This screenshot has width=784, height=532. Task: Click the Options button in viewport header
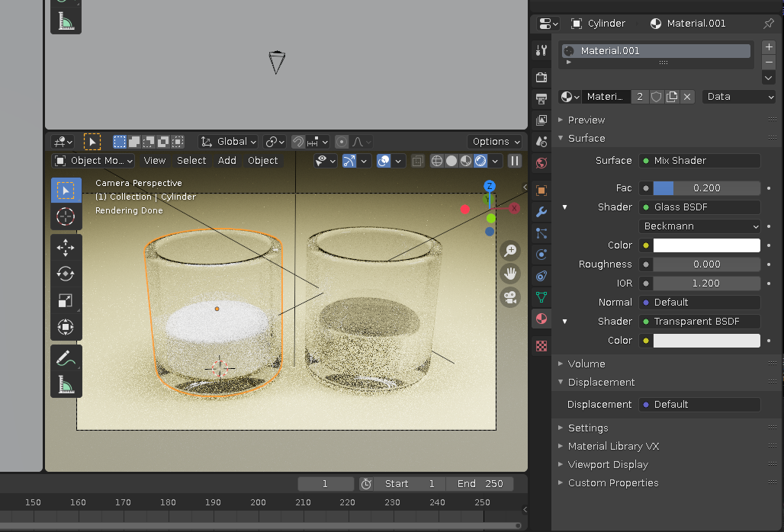pos(495,142)
